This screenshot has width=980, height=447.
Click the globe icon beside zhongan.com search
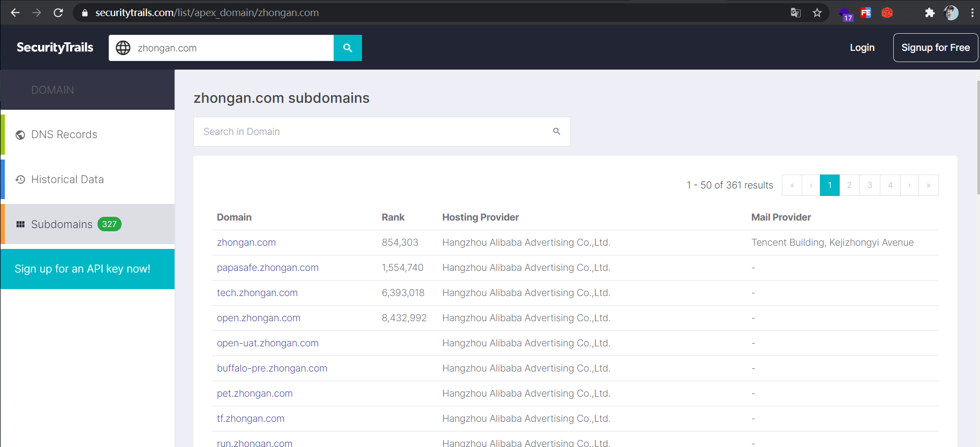(x=123, y=48)
